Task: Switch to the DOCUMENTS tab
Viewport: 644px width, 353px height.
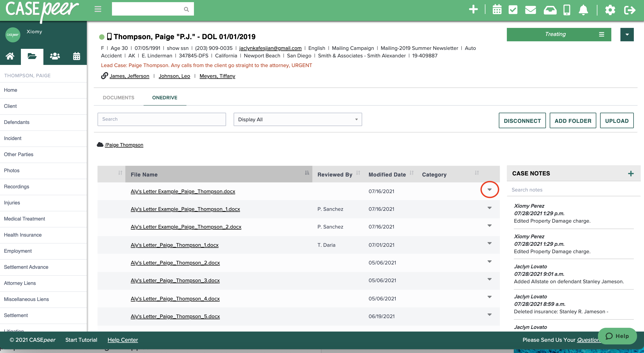Action: pyautogui.click(x=118, y=97)
